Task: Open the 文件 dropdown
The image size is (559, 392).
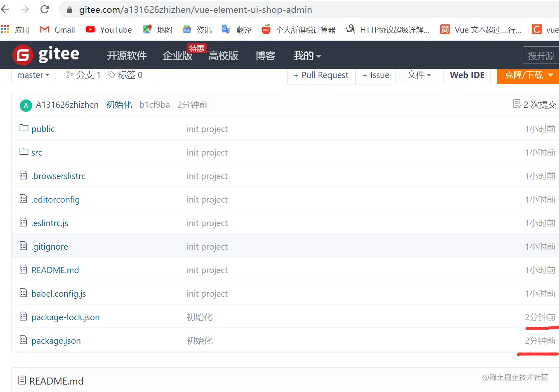Action: [419, 75]
